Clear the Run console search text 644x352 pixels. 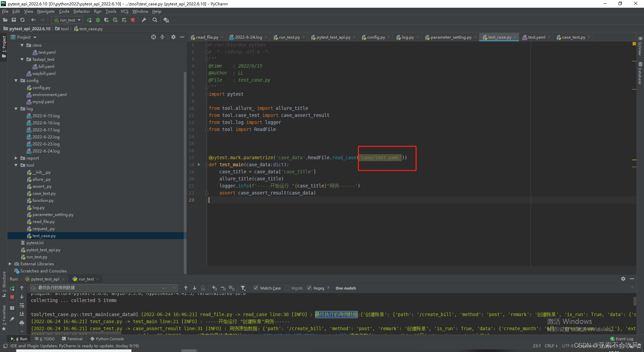click(174, 288)
